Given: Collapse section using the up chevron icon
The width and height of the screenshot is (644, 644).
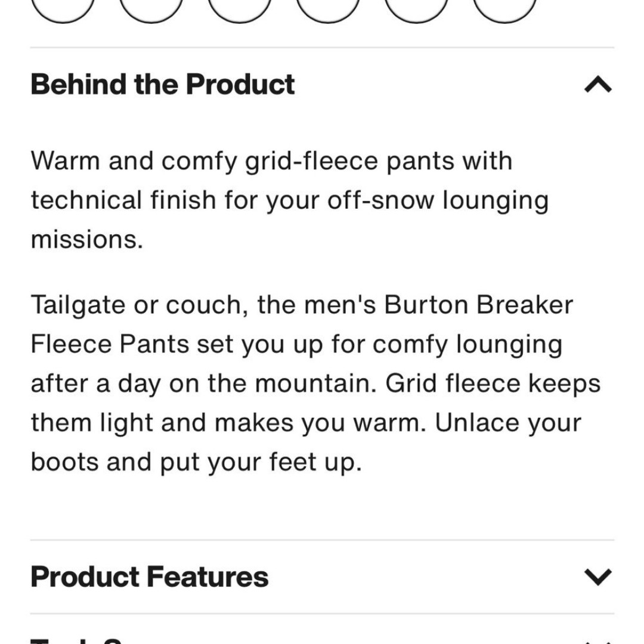Looking at the screenshot, I should pos(598,85).
